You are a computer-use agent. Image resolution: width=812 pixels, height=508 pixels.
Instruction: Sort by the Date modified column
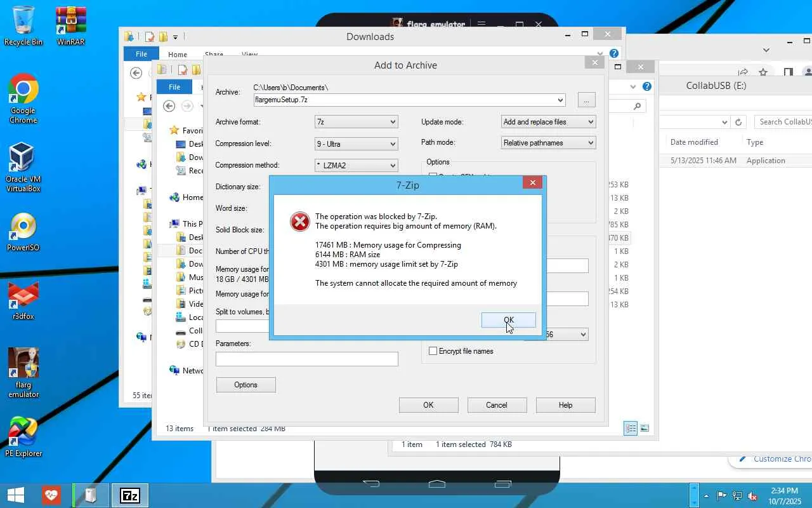[x=694, y=142]
